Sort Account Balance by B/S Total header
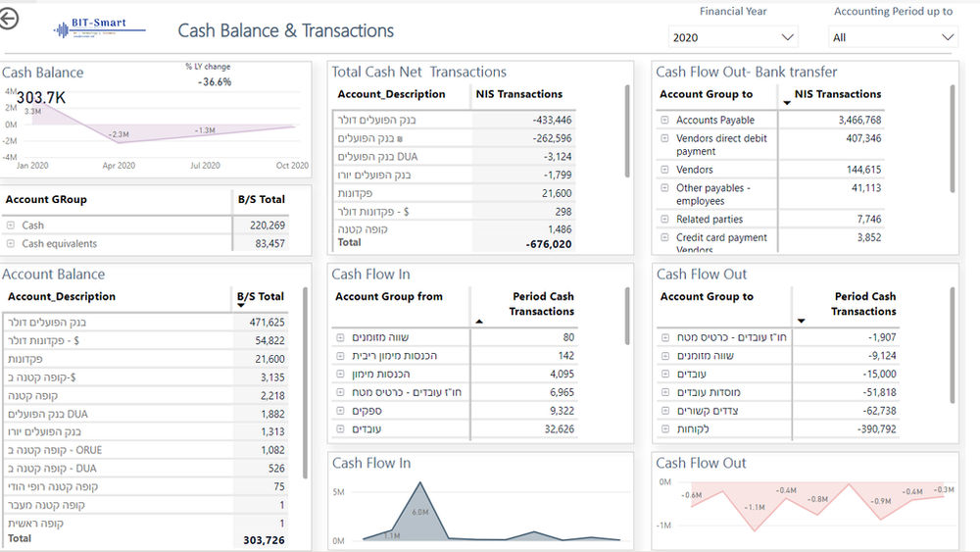 pos(260,296)
